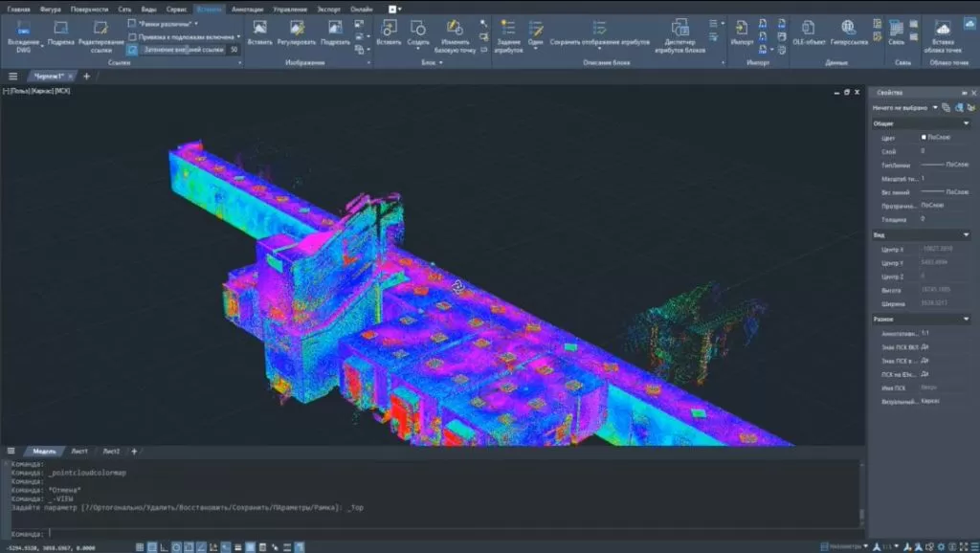Switch to the Фигура ribbon tab

pyautogui.click(x=50, y=10)
